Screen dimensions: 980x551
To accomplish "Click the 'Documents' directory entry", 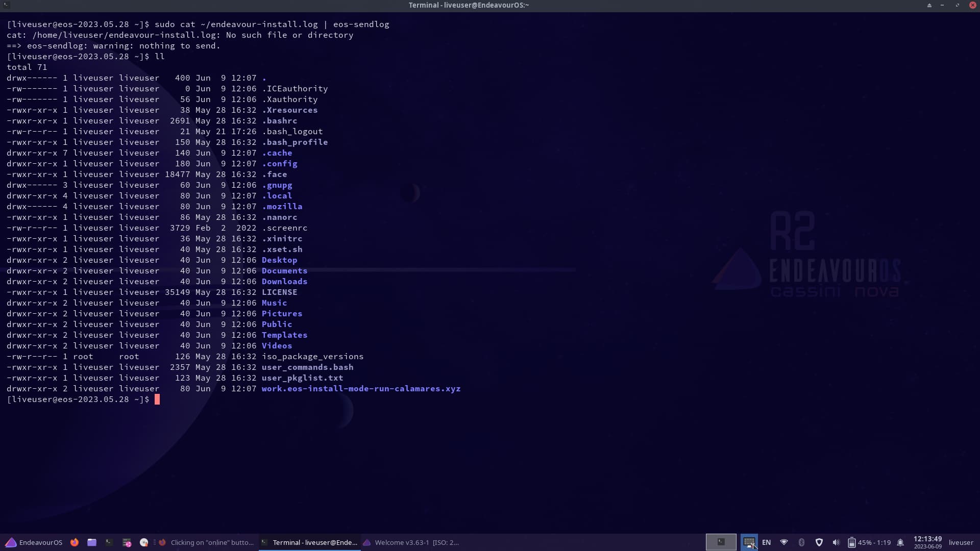I will [284, 270].
